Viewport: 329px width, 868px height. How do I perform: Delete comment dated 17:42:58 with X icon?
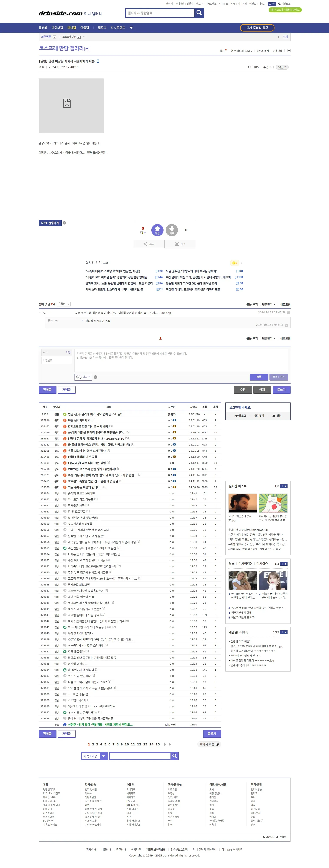(x=288, y=313)
